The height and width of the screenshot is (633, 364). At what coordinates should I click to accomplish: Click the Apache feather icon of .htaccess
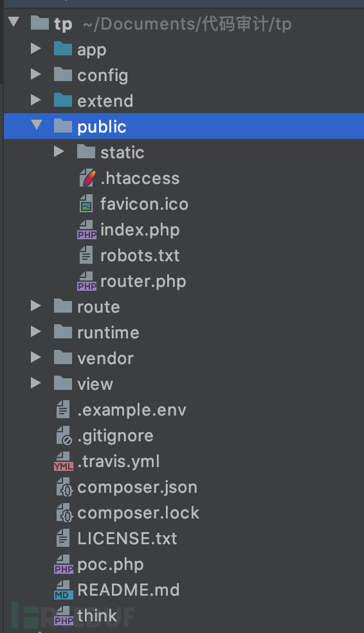pos(87,178)
